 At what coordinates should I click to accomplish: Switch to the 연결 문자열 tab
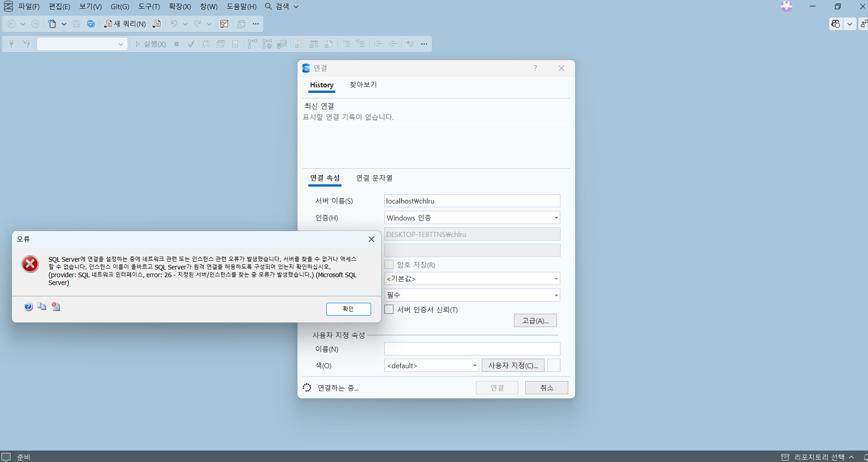point(374,178)
